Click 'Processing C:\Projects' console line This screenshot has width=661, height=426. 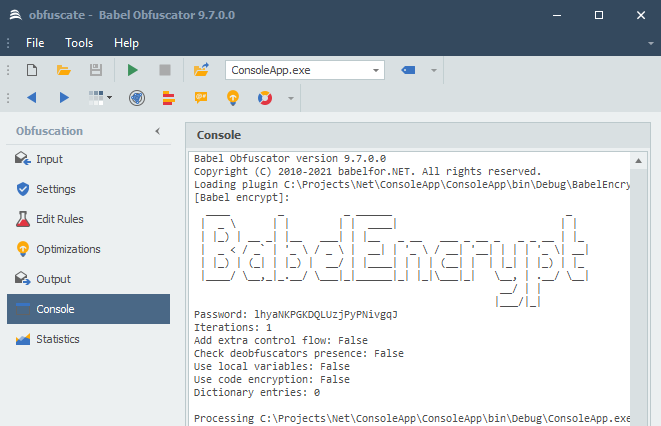click(412, 418)
